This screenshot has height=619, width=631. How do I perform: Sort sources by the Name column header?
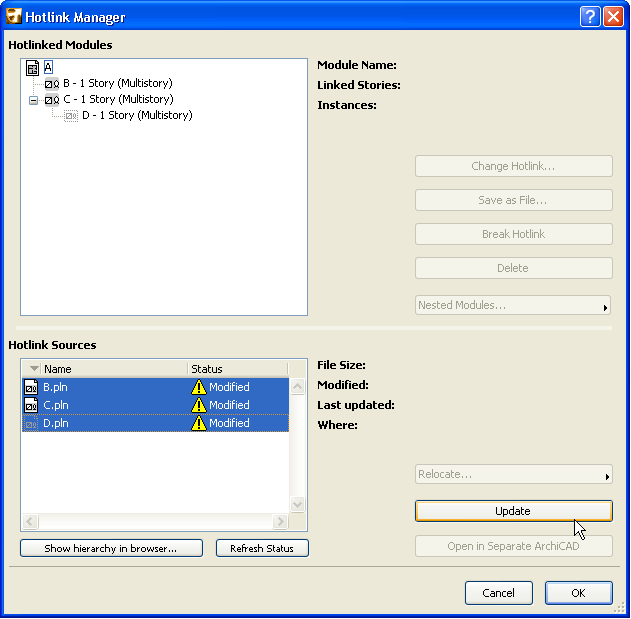click(x=114, y=369)
